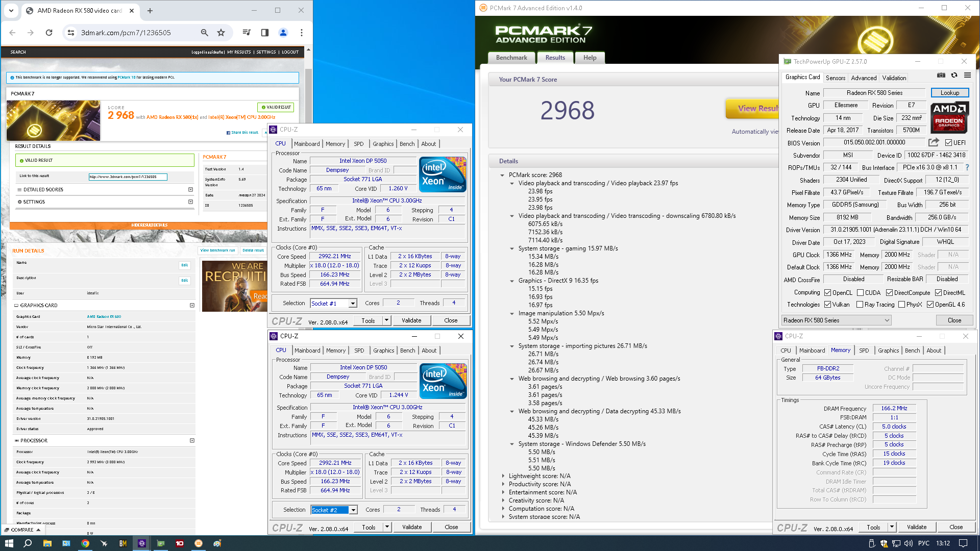Click the BIOS export share icon in GPU-Z
The height and width of the screenshot is (551, 980).
click(x=934, y=142)
